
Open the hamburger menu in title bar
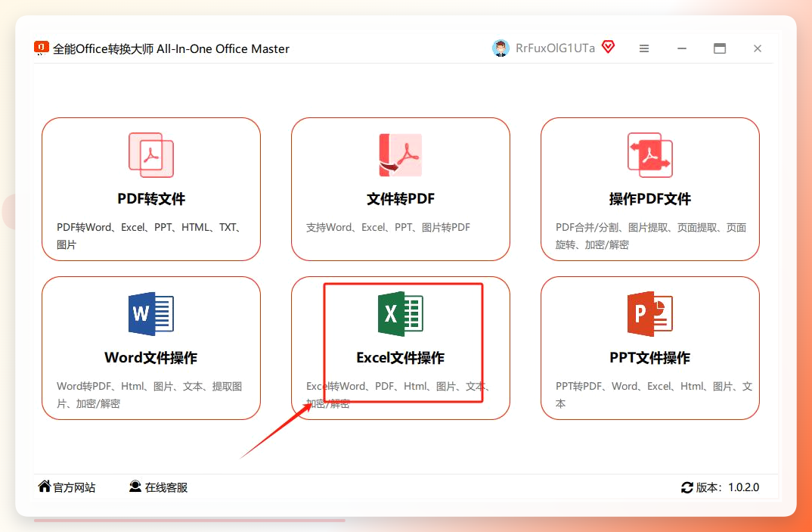[644, 48]
